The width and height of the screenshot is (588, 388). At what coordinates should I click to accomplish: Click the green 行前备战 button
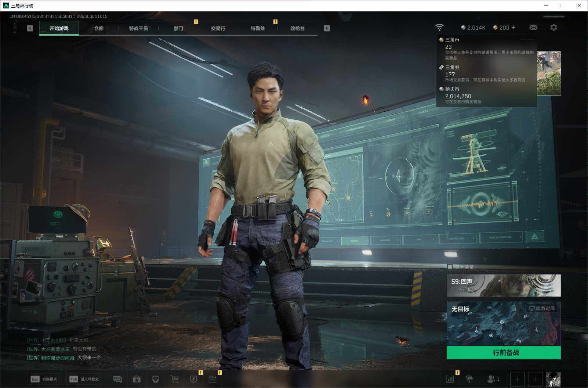504,353
